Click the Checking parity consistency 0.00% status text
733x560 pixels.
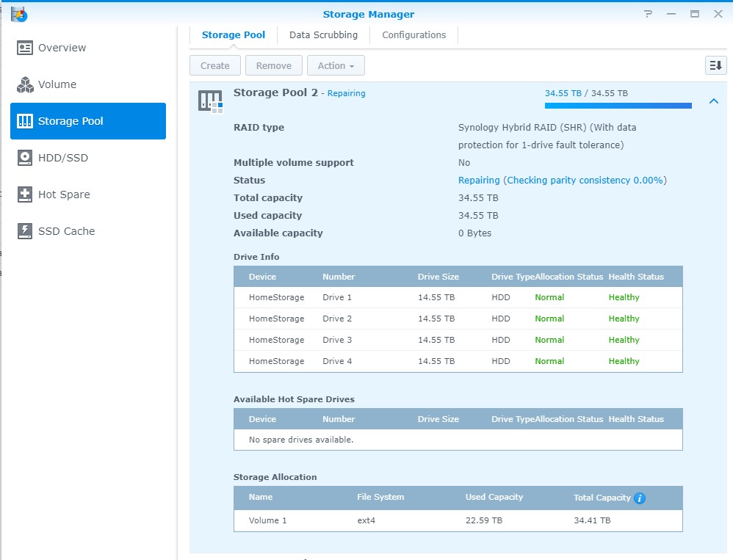[585, 181]
